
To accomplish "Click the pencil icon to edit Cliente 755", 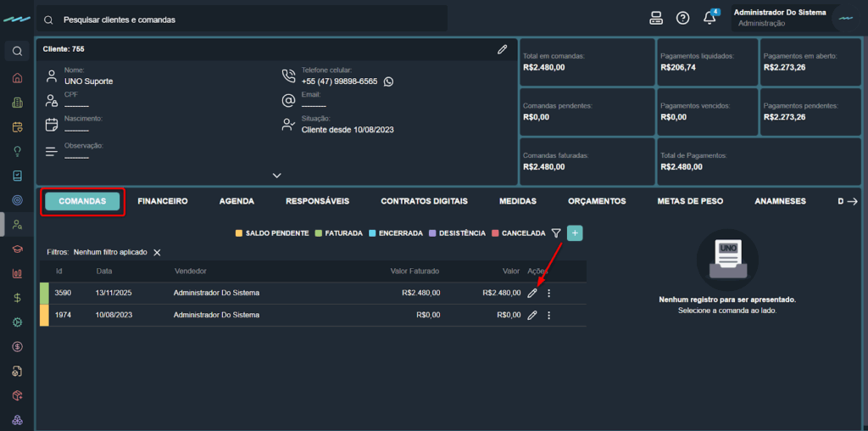I will [x=502, y=49].
